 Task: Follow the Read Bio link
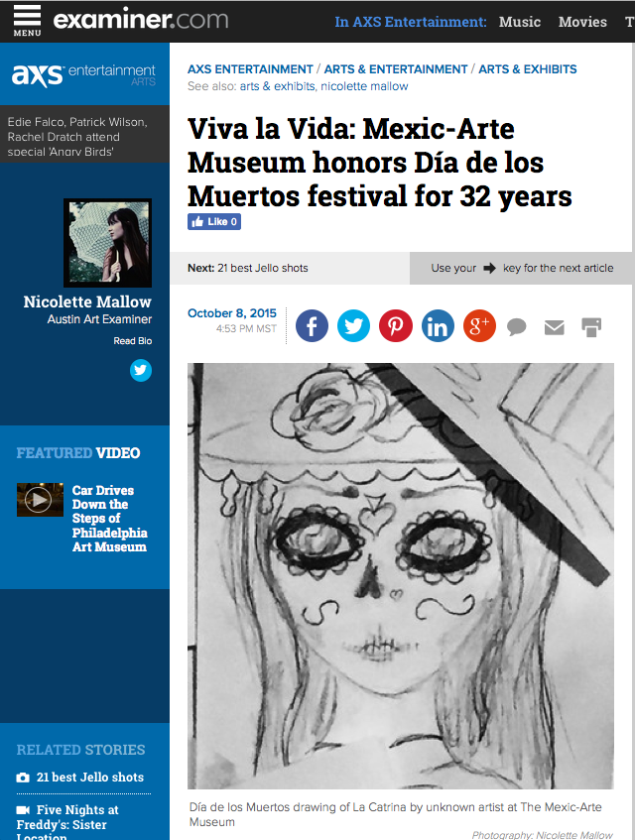(132, 341)
